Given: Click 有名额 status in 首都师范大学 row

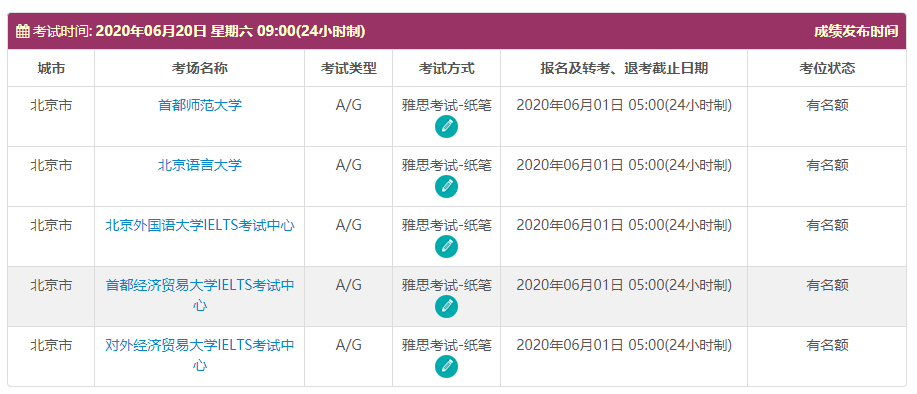Looking at the screenshot, I should pos(827,106).
